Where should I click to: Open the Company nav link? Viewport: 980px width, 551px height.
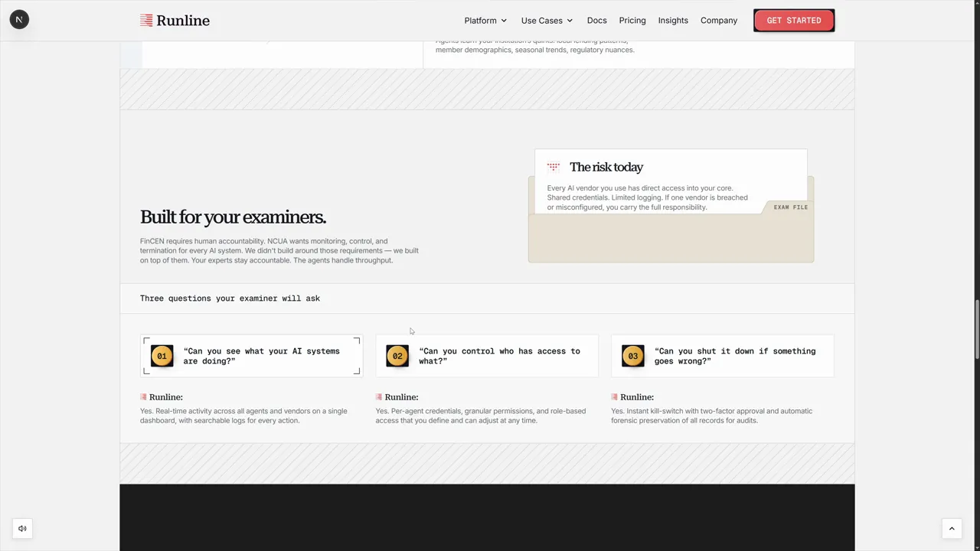pos(719,21)
